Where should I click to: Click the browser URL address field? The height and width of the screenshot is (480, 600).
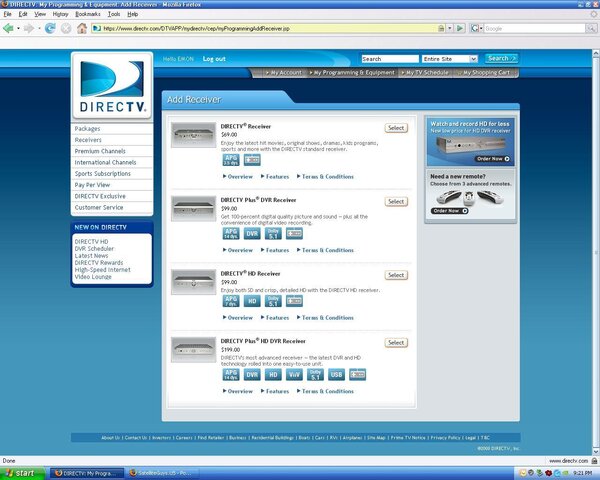point(268,28)
